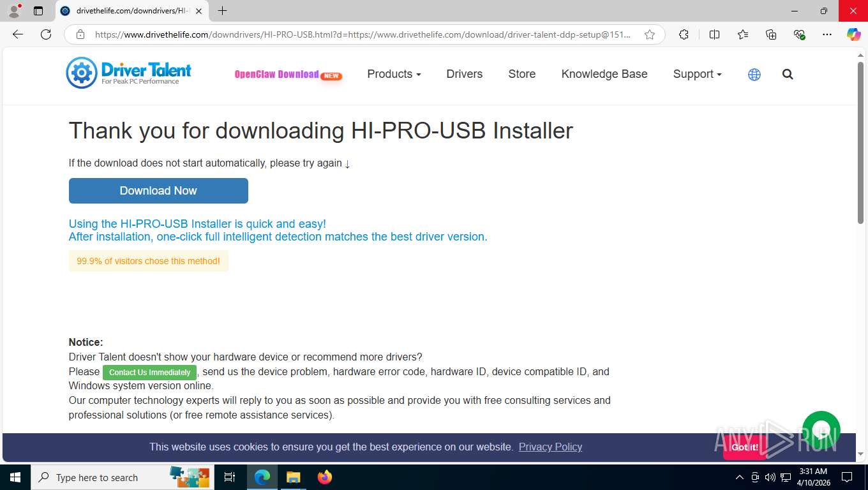Open the Edge profile icon
The height and width of the screenshot is (490, 868).
(x=14, y=11)
